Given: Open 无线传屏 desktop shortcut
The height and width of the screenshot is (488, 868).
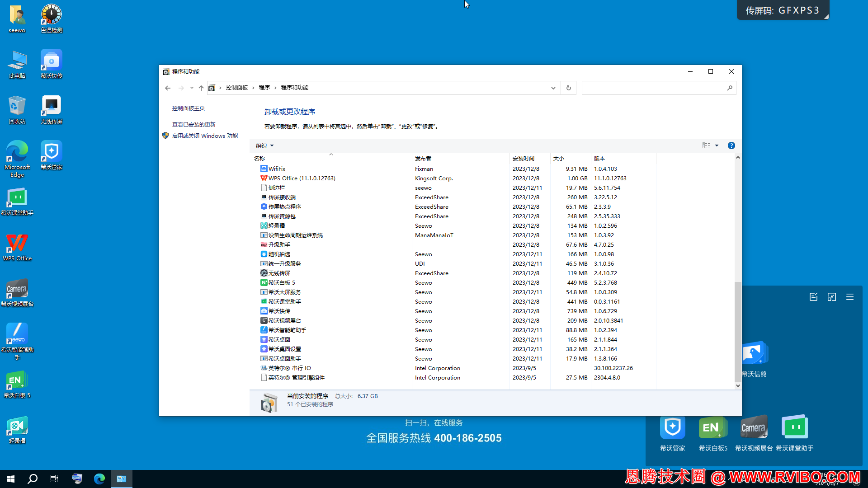Looking at the screenshot, I should coord(52,110).
